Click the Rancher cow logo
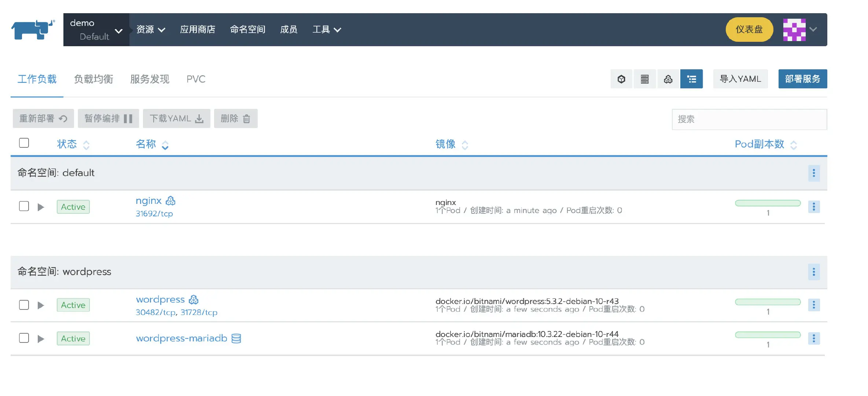The height and width of the screenshot is (396, 868). tap(33, 29)
